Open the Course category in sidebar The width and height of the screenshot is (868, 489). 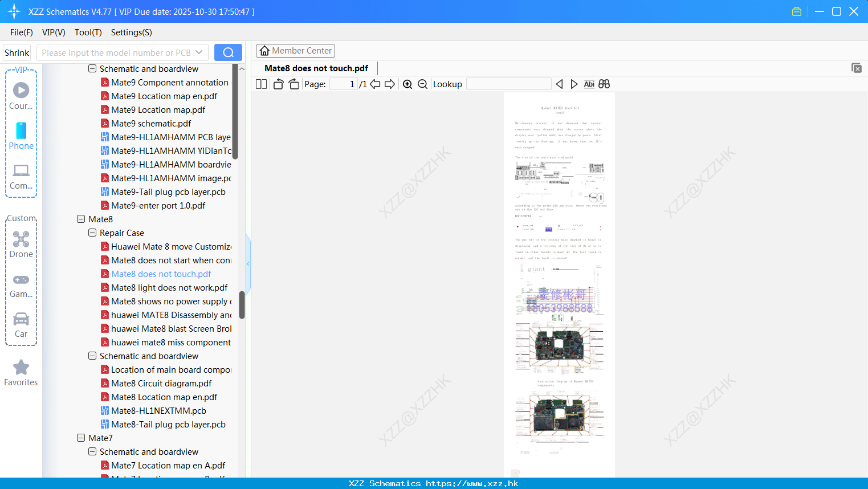21,96
